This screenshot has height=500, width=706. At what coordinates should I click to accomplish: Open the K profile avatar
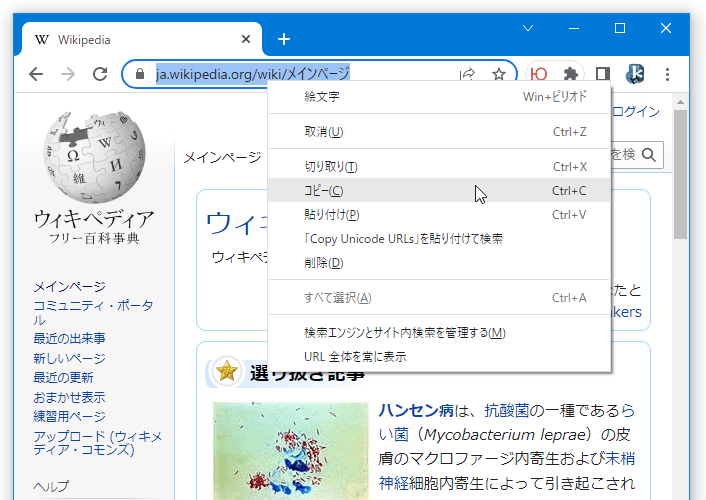pos(635,74)
